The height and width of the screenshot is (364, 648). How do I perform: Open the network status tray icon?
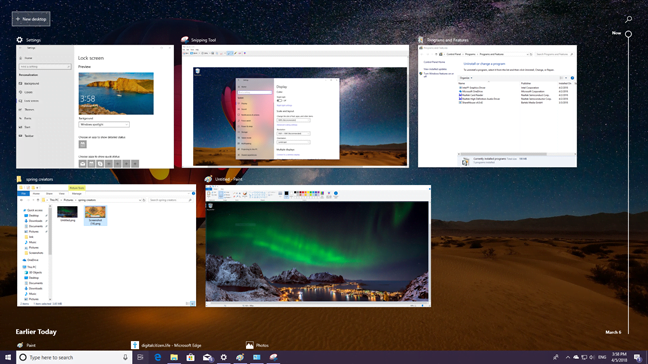tap(584, 357)
